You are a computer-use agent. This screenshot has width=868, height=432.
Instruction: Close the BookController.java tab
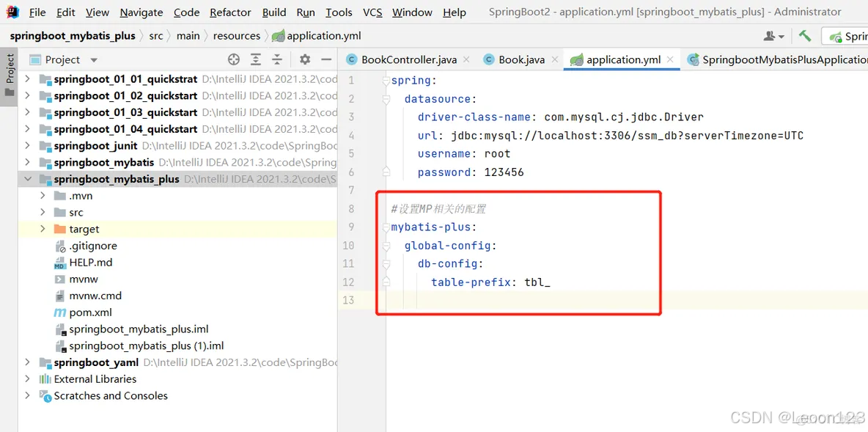pyautogui.click(x=466, y=59)
